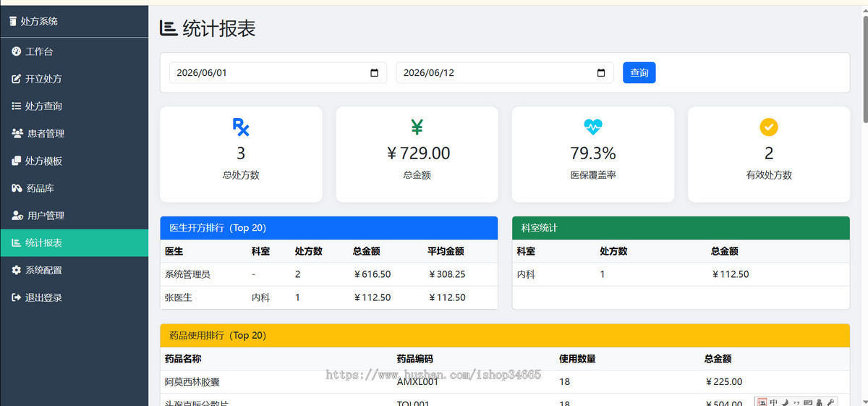The image size is (868, 406).
Task: Click ￥225.00 in the drug ranking
Action: click(x=723, y=381)
